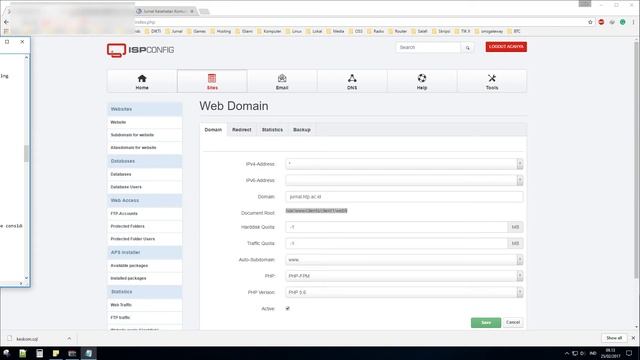
Task: Open the IPv4-Address dropdown
Action: coord(404,164)
